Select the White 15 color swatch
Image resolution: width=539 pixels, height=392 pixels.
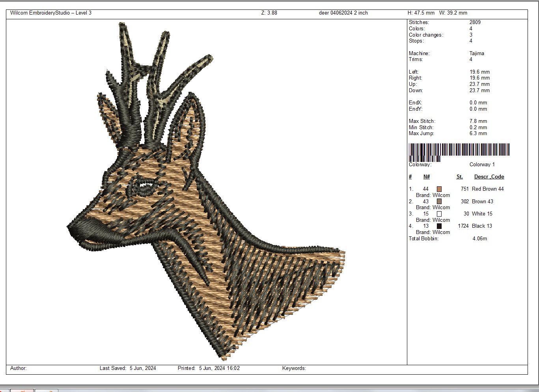439,214
